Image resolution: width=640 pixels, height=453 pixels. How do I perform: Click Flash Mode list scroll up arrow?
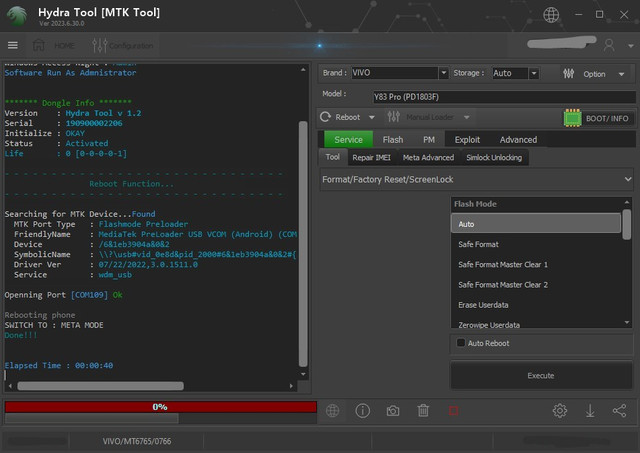click(627, 202)
